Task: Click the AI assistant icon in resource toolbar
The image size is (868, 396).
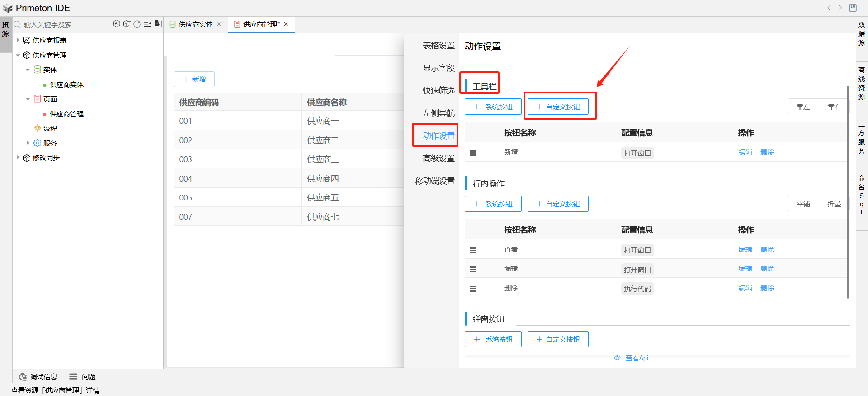Action: click(117, 24)
